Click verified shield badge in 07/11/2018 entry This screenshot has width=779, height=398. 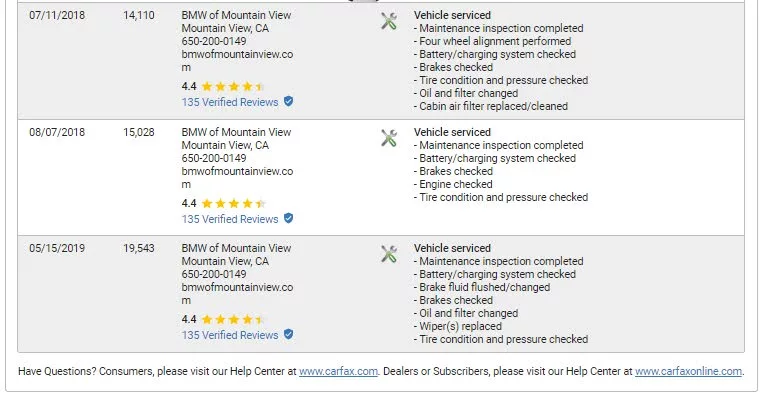(288, 101)
